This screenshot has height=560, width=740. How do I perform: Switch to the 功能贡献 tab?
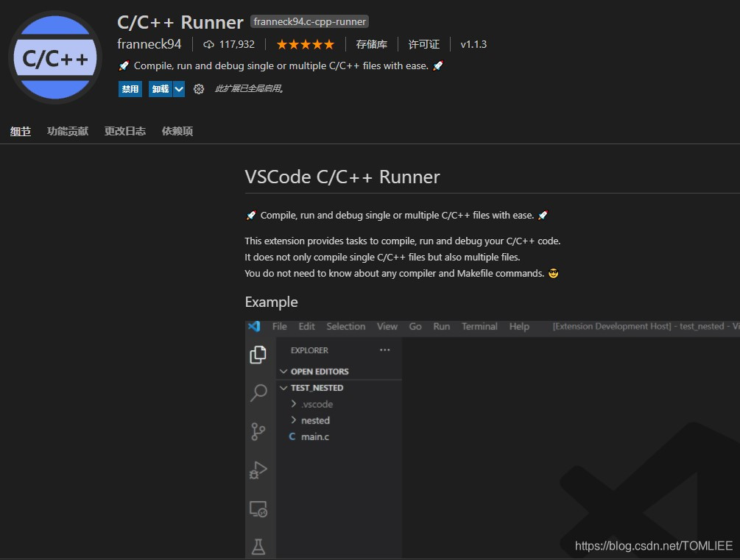pyautogui.click(x=68, y=131)
